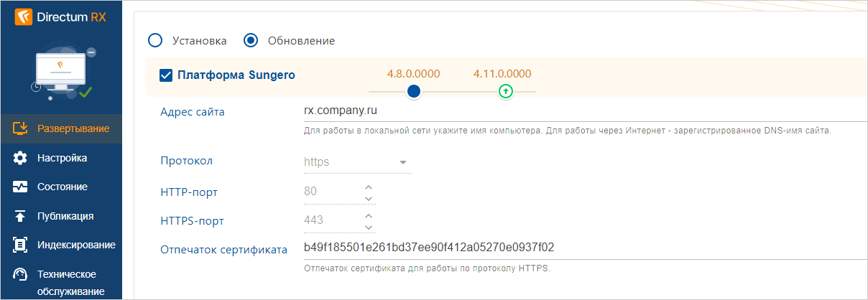The image size is (868, 300).
Task: Click the Публикация menu label
Action: (65, 216)
